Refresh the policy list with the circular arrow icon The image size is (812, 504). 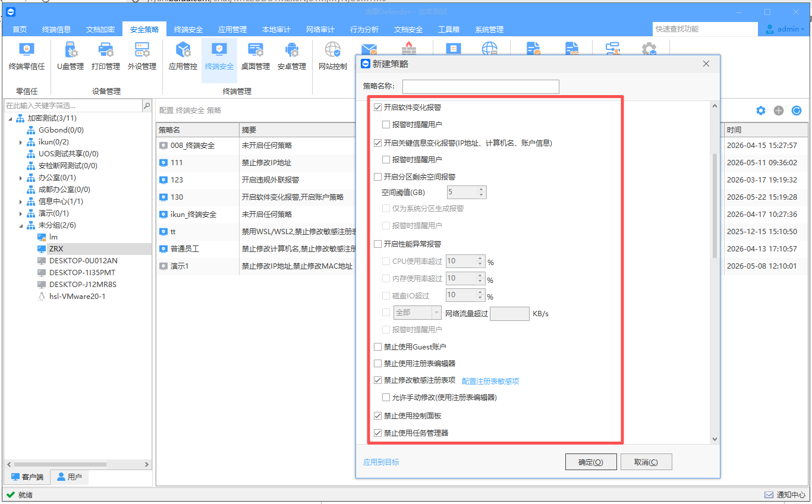coord(797,111)
